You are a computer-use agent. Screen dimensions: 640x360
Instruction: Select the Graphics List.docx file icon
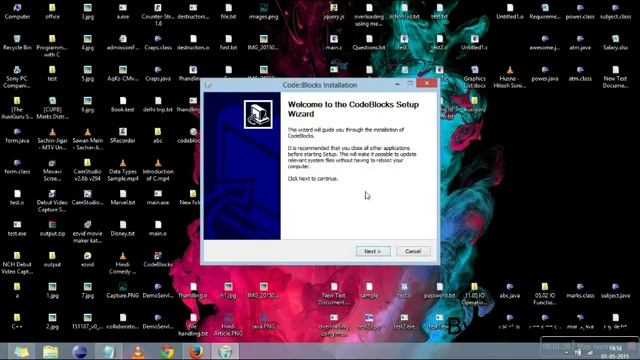(x=474, y=77)
